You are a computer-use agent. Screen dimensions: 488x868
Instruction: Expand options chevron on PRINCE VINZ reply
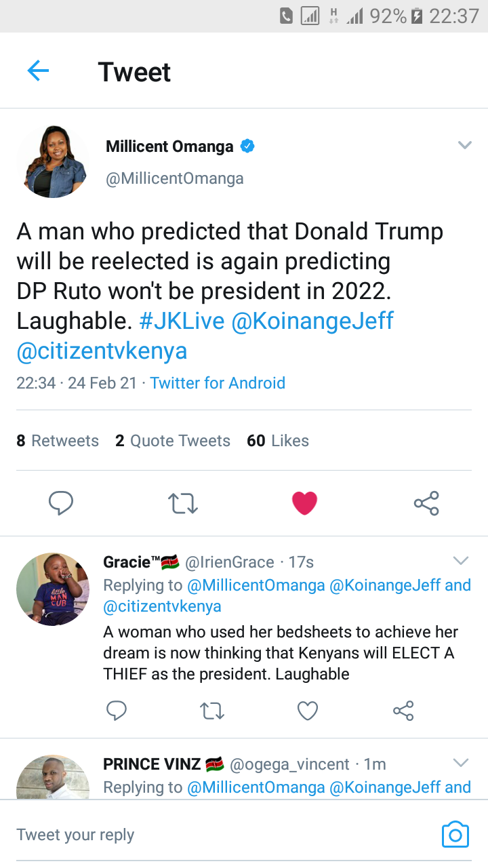click(x=461, y=762)
